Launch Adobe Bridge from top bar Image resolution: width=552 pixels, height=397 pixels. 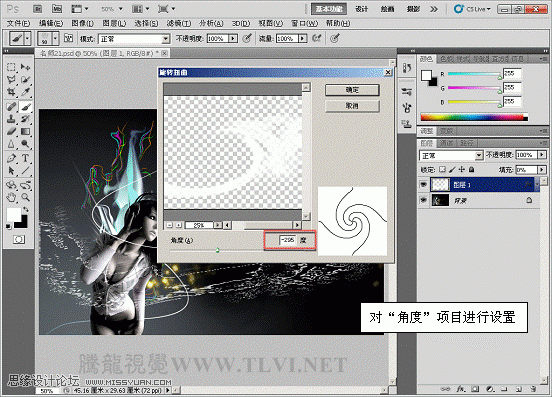pos(37,9)
